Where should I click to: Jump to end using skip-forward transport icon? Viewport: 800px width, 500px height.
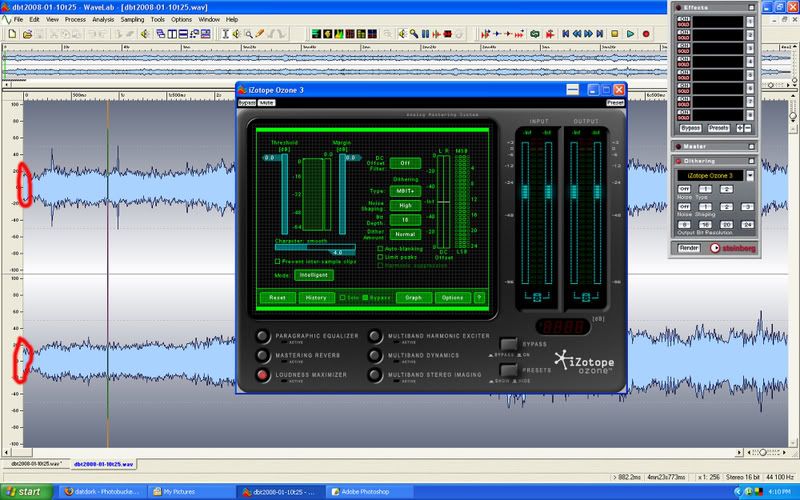tap(600, 34)
